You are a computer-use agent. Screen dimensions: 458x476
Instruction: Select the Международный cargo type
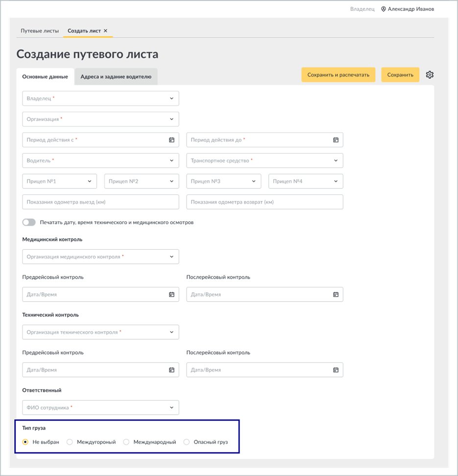coord(126,442)
